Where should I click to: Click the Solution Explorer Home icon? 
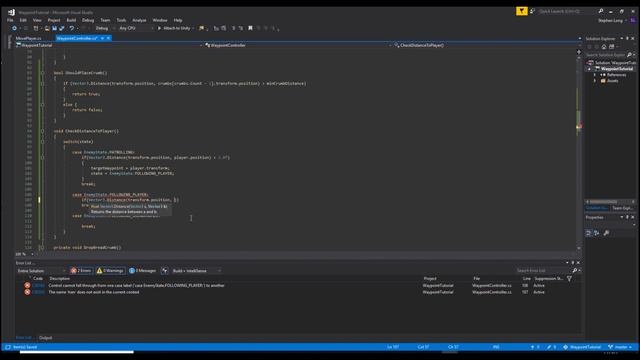(x=604, y=47)
